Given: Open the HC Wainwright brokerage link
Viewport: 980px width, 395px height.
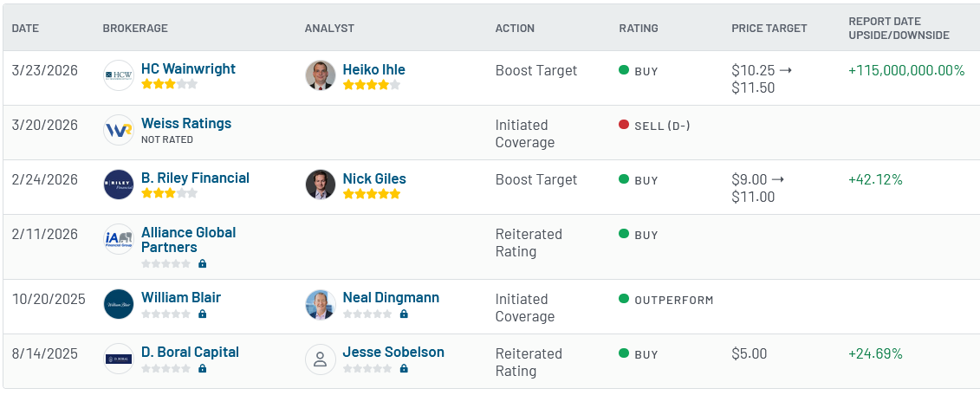Looking at the screenshot, I should [x=188, y=68].
